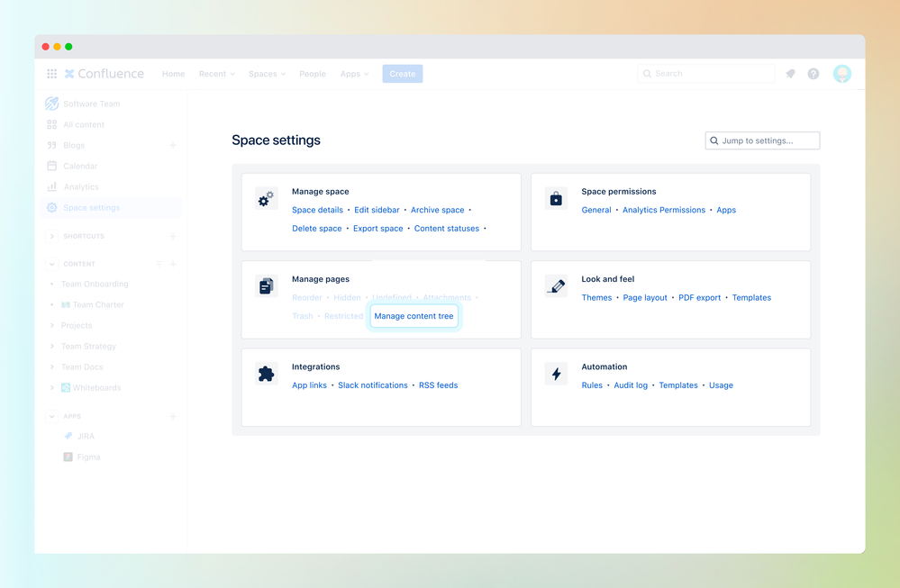The width and height of the screenshot is (900, 588).
Task: Click the Analytics bar chart icon
Action: coord(51,186)
